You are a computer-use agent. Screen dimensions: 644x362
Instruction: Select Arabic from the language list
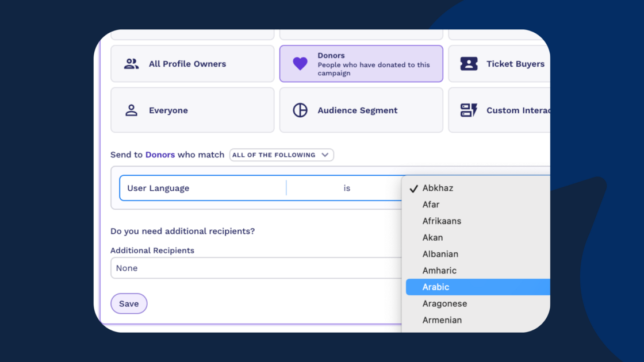pyautogui.click(x=436, y=287)
